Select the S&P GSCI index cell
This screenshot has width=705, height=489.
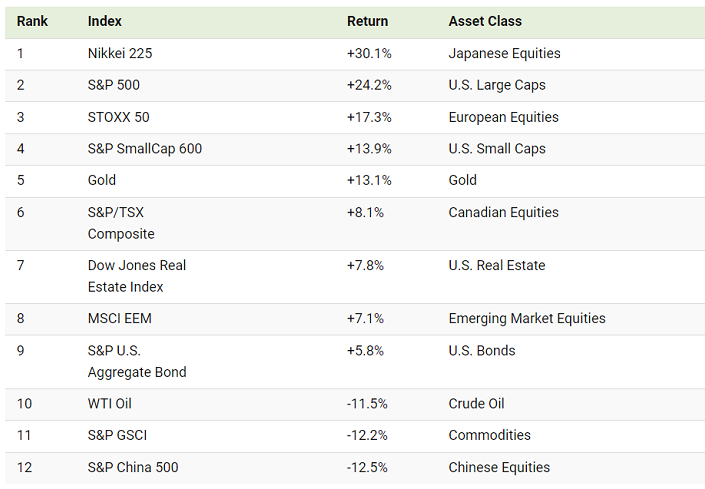coord(118,436)
